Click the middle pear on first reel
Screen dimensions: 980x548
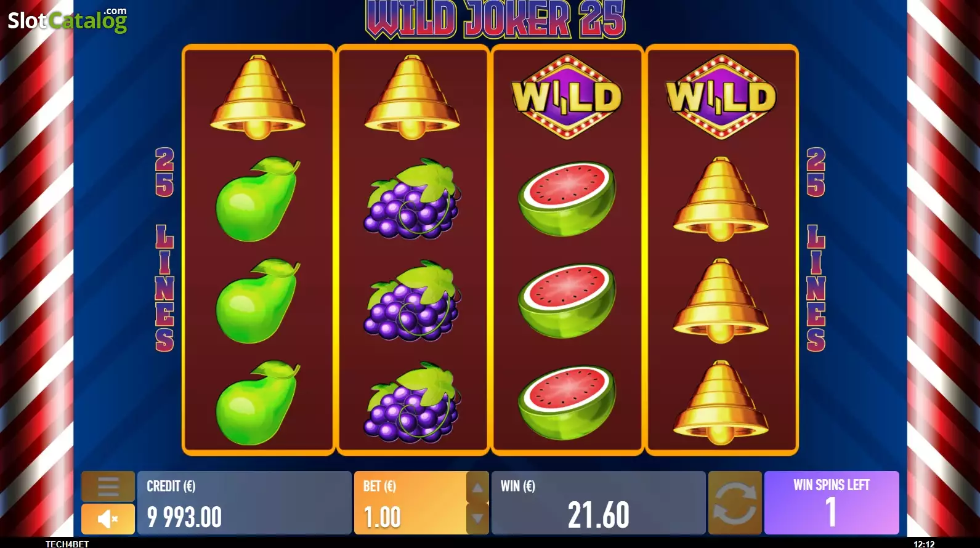click(257, 300)
